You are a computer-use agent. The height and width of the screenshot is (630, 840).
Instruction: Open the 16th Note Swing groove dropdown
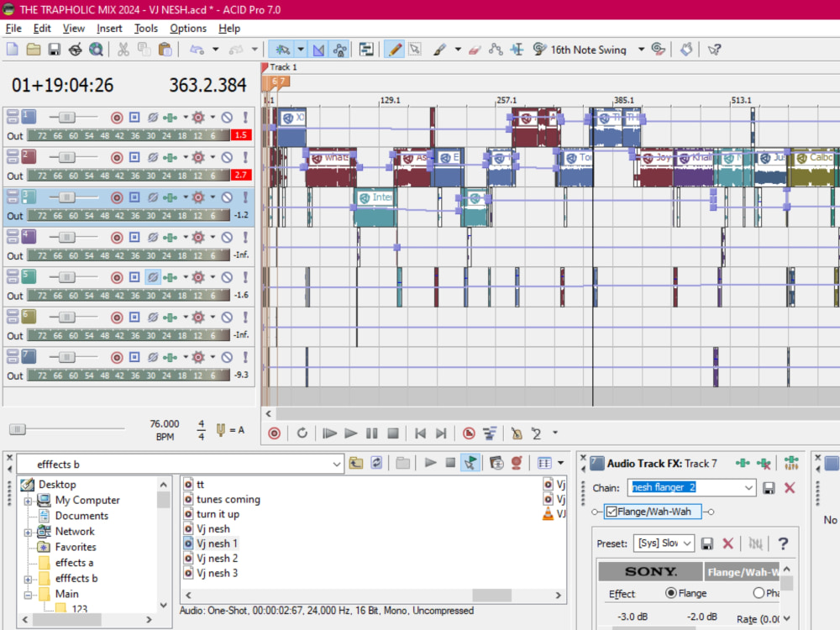tap(641, 50)
